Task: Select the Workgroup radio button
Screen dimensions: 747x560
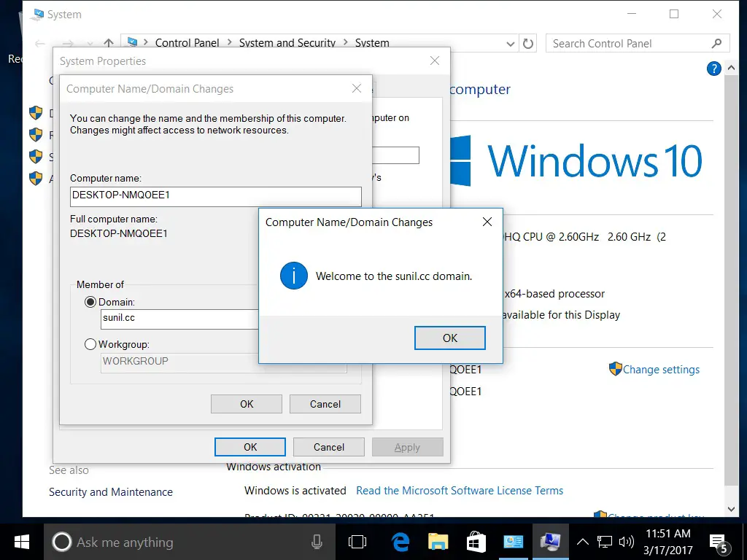Action: tap(90, 344)
